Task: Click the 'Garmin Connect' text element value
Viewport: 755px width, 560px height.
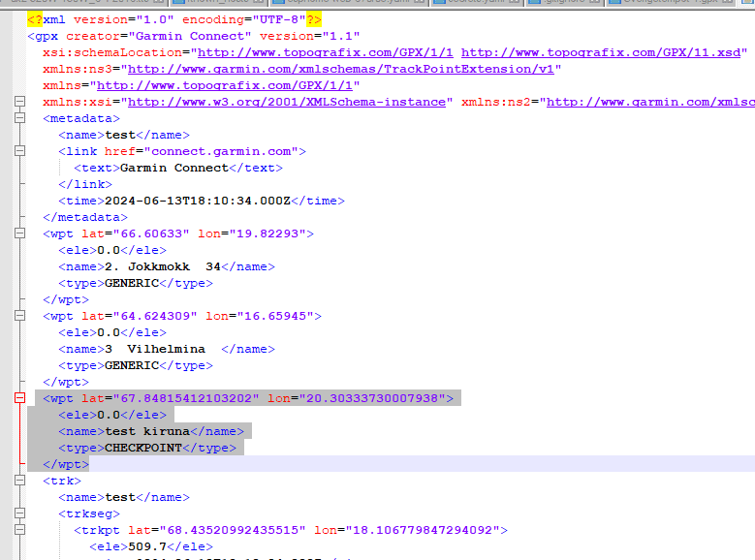Action: pos(173,168)
